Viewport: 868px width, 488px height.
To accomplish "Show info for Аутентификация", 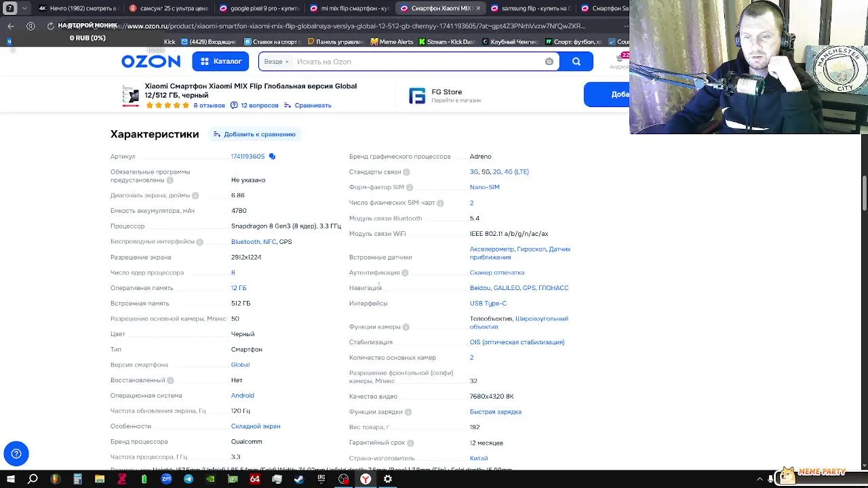I will [405, 273].
